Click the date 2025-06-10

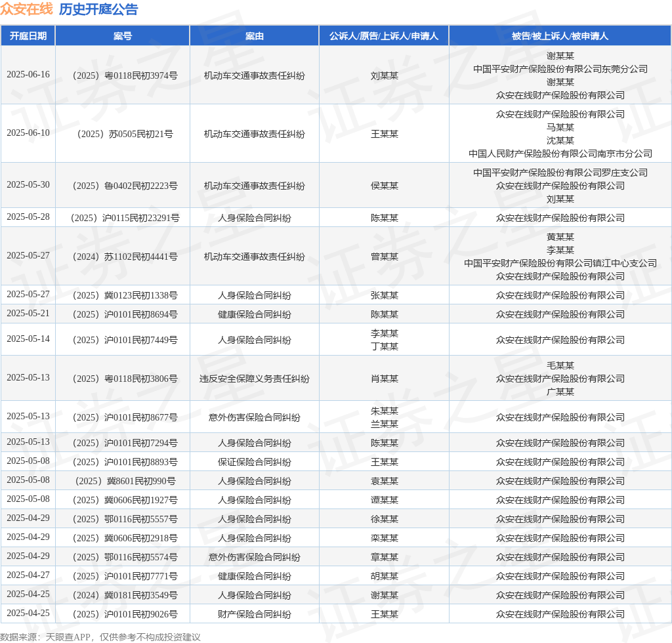(x=28, y=133)
